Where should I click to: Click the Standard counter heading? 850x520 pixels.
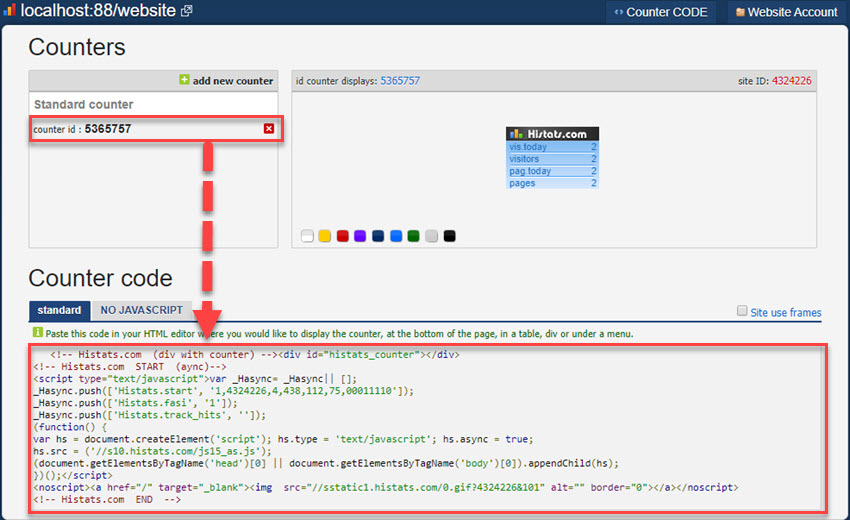pyautogui.click(x=83, y=104)
